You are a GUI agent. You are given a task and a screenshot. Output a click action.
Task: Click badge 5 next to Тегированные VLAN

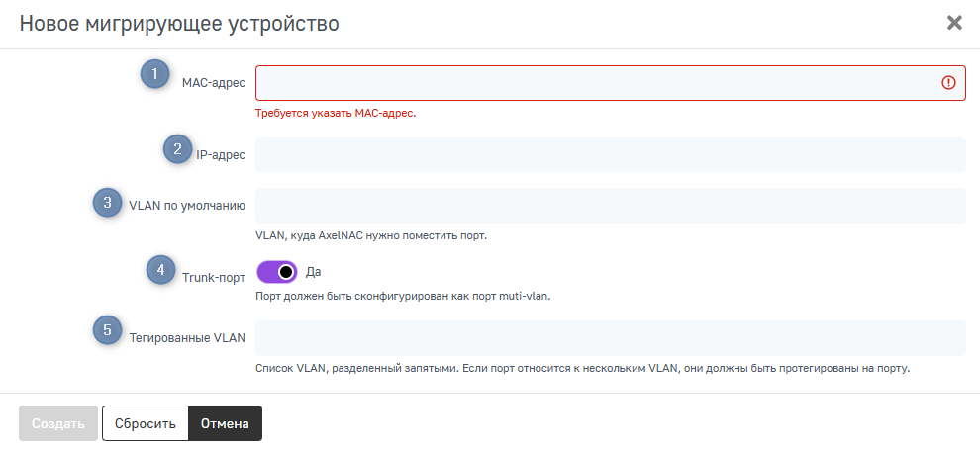(108, 330)
